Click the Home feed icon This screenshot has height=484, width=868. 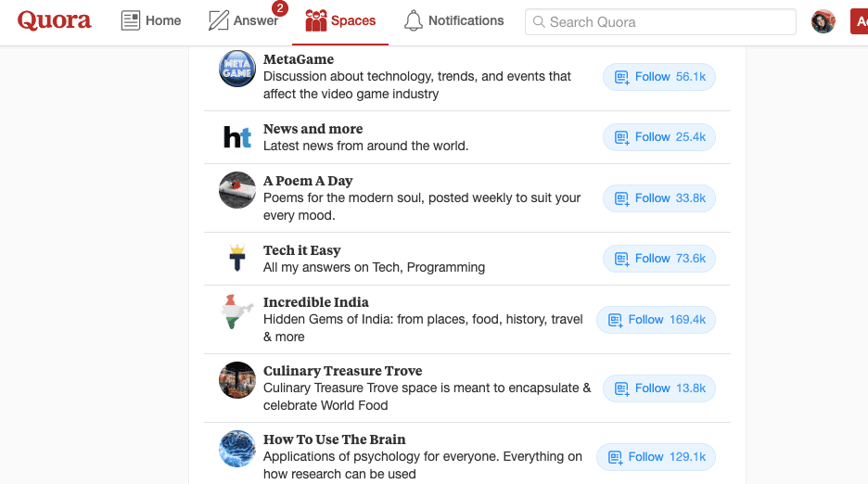pyautogui.click(x=131, y=21)
